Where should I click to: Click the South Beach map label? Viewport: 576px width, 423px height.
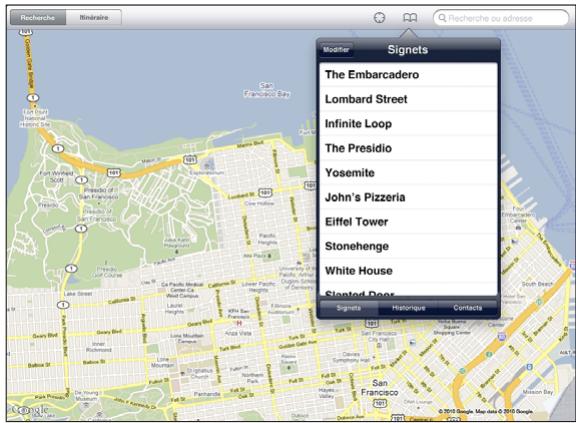click(x=537, y=284)
